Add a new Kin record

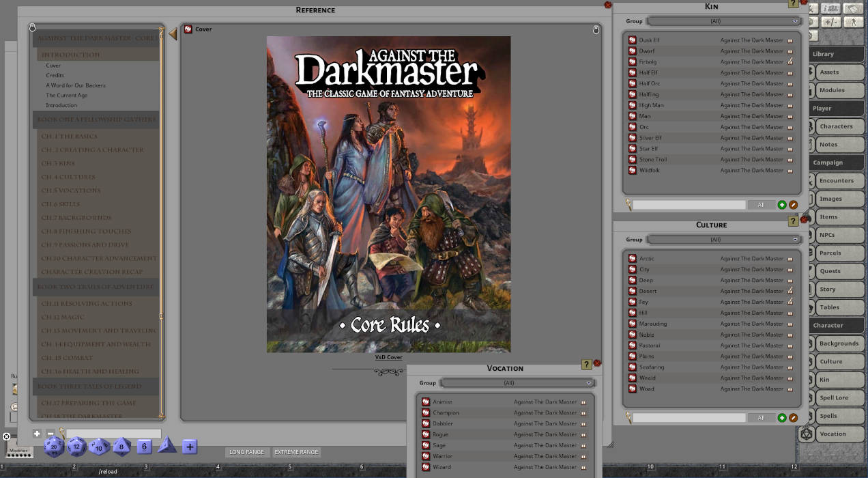782,205
